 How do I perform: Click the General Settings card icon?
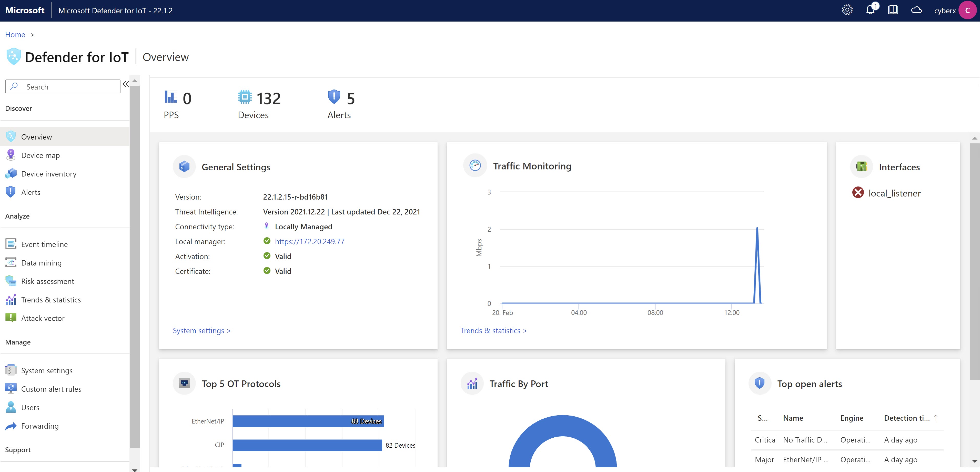184,166
